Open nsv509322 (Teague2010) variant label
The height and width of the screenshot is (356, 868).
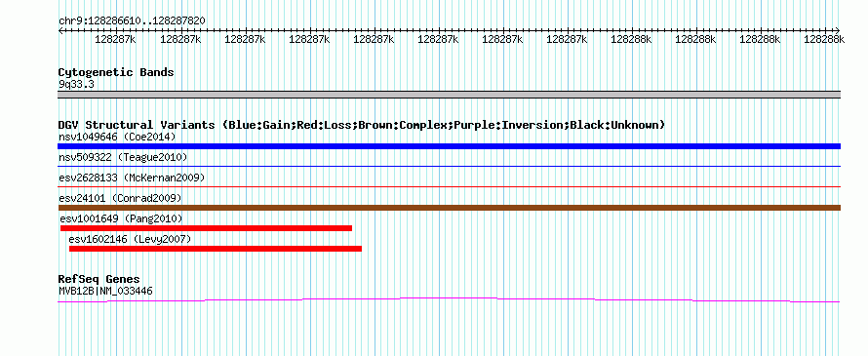(x=123, y=158)
